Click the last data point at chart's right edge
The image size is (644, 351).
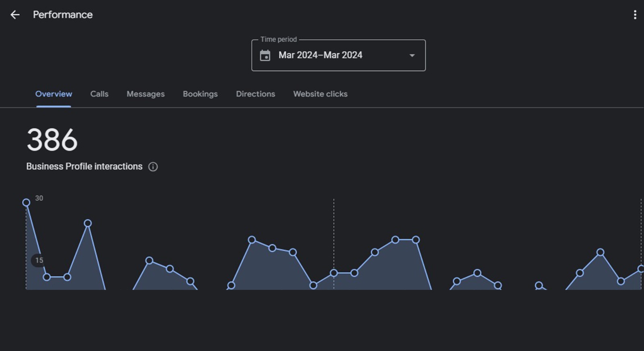(x=641, y=268)
